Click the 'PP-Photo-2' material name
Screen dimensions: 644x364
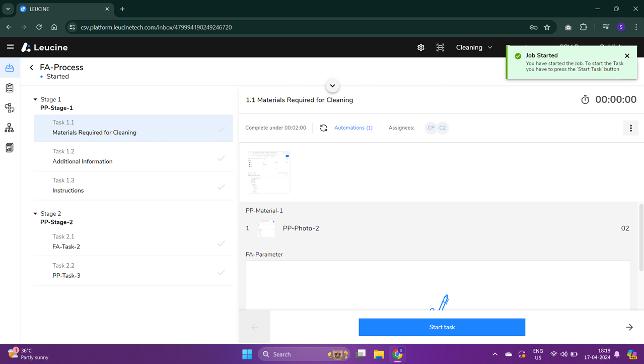301,228
